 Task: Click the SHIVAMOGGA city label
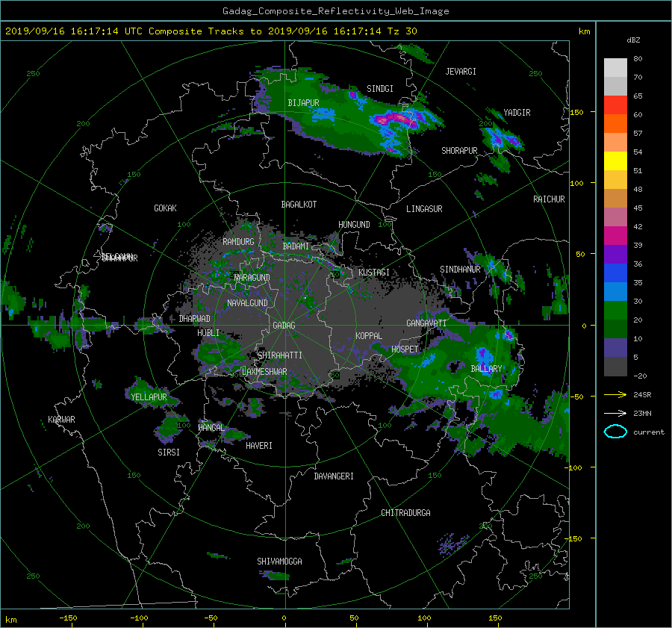[x=279, y=562]
